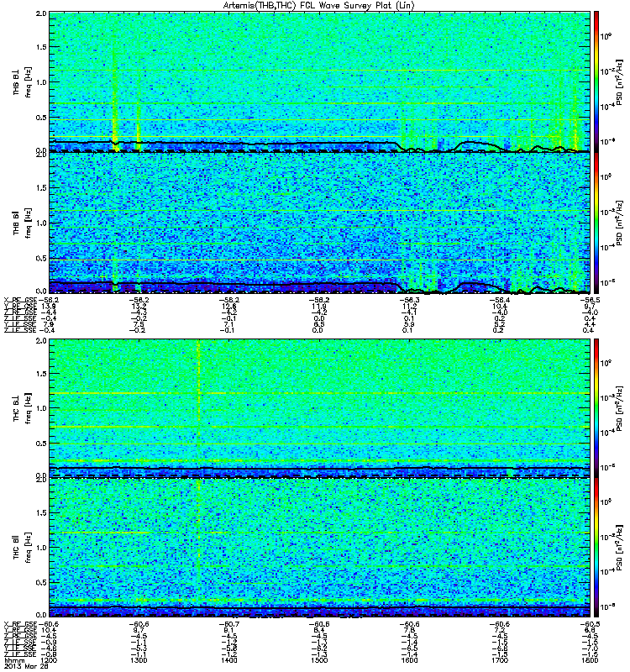This screenshot has height=672, width=630.
Task: Click the -58.4 X_RE_GSE value
Action: [500, 300]
